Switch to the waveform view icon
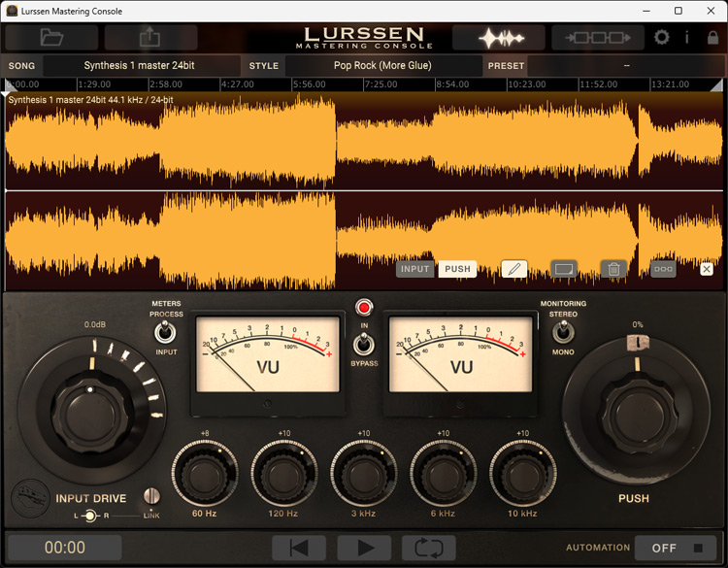This screenshot has height=568, width=728. 499,38
